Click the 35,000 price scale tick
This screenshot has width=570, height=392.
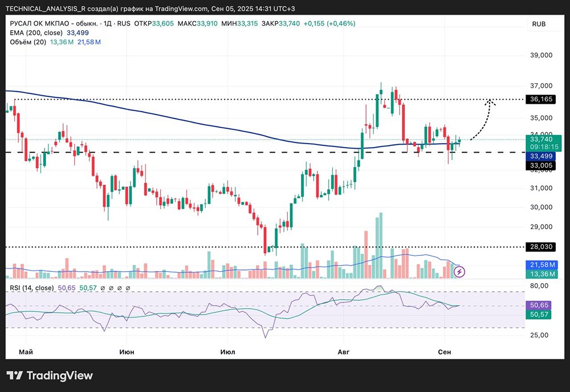pyautogui.click(x=541, y=118)
